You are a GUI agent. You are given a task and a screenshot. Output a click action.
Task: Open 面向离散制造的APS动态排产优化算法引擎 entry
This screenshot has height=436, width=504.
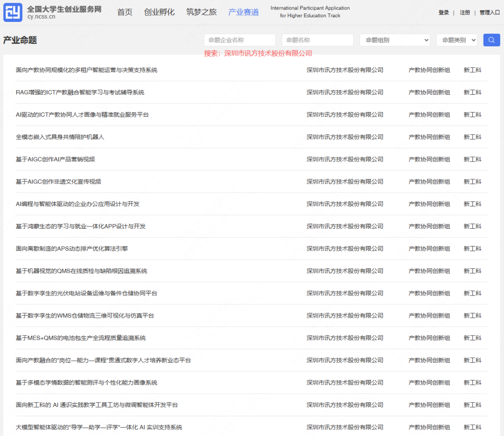[72, 248]
